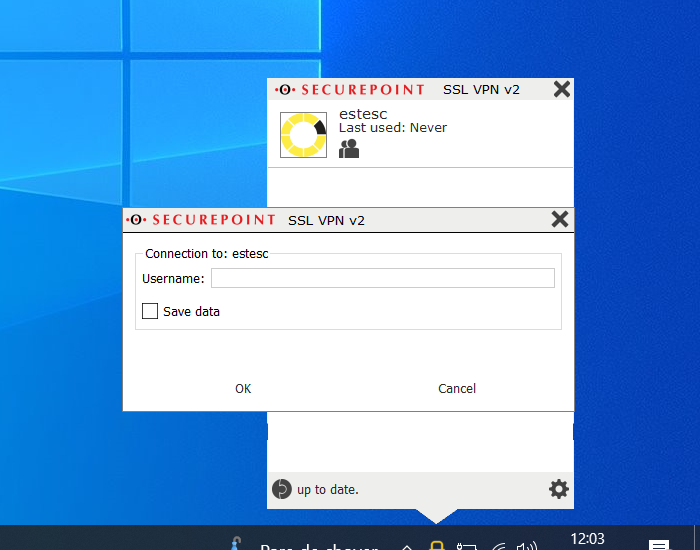The image size is (700, 550).
Task: Click the 'Last used: Never' text
Action: (x=393, y=128)
